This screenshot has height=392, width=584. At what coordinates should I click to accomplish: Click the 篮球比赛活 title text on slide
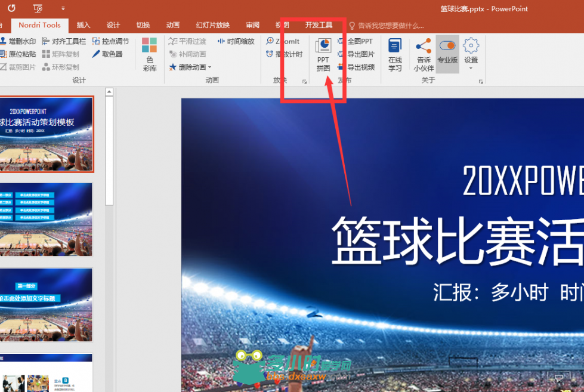(x=457, y=240)
